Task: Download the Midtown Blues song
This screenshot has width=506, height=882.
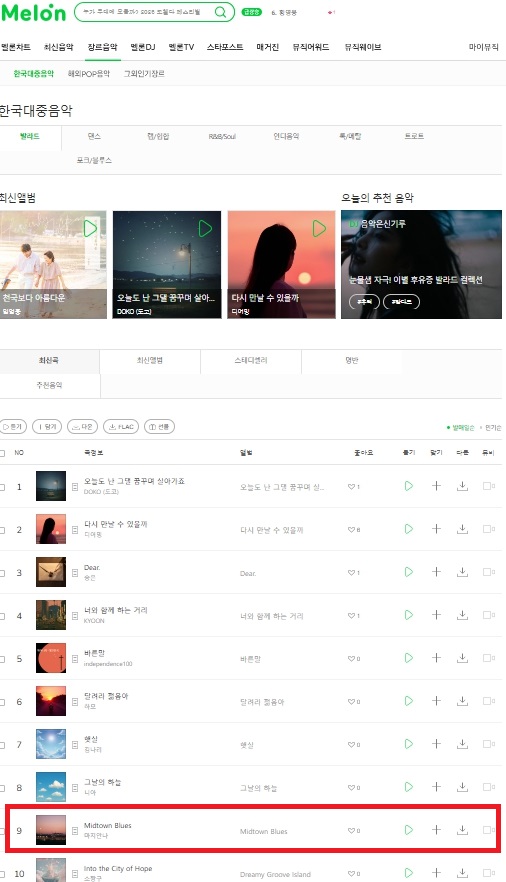Action: (462, 830)
